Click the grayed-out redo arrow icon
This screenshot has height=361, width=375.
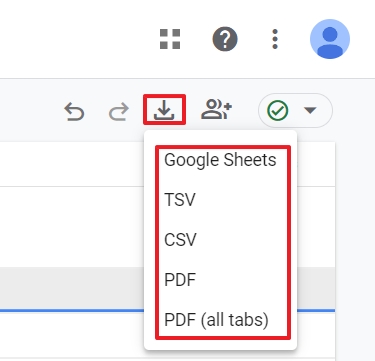click(119, 111)
